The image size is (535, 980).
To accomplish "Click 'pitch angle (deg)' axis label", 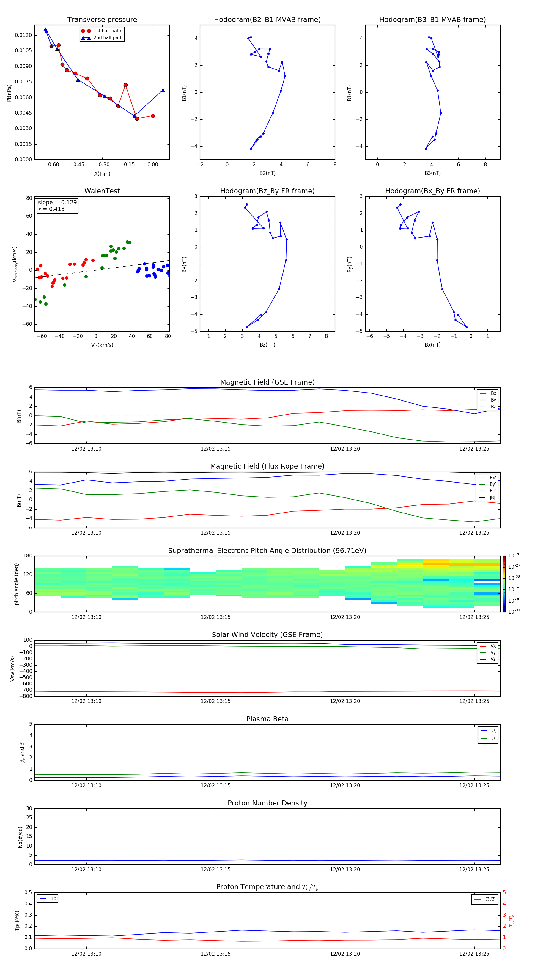I will (16, 584).
